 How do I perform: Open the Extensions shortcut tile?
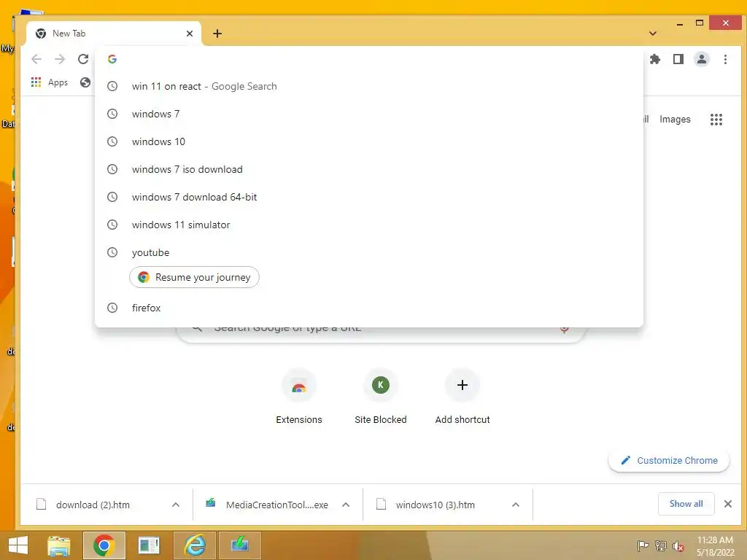click(299, 397)
